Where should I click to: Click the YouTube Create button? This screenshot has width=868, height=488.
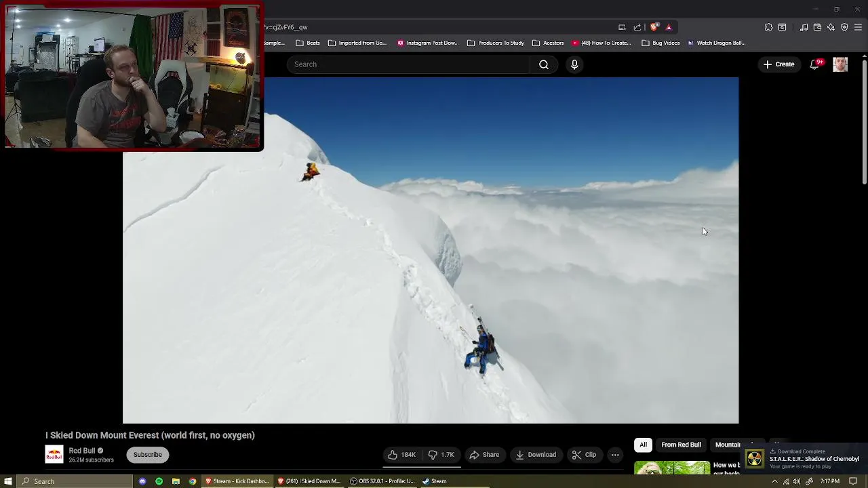coord(778,64)
